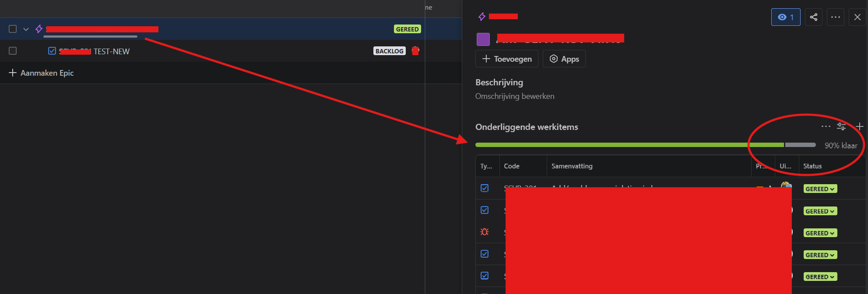
Task: Open the sliders settings icon for child work items
Action: coord(841,126)
